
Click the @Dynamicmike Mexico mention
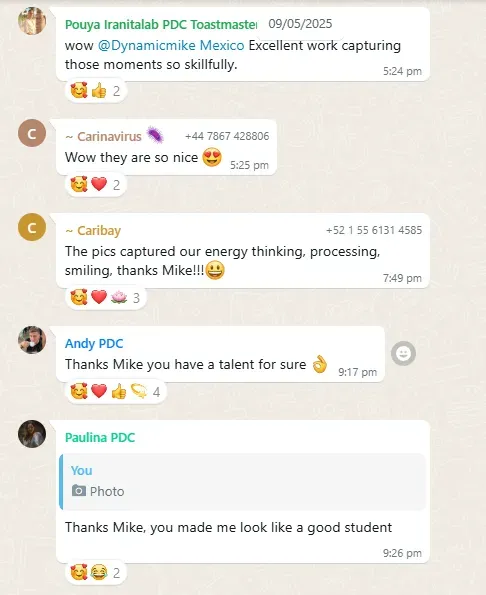pyautogui.click(x=171, y=46)
